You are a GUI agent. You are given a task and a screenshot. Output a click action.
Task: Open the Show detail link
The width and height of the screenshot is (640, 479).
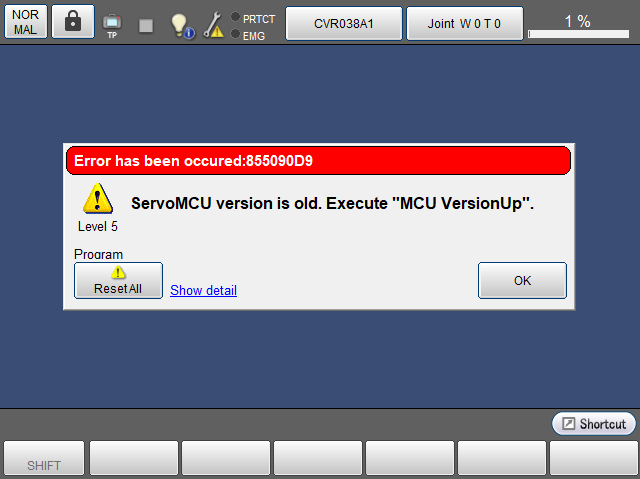click(x=203, y=290)
